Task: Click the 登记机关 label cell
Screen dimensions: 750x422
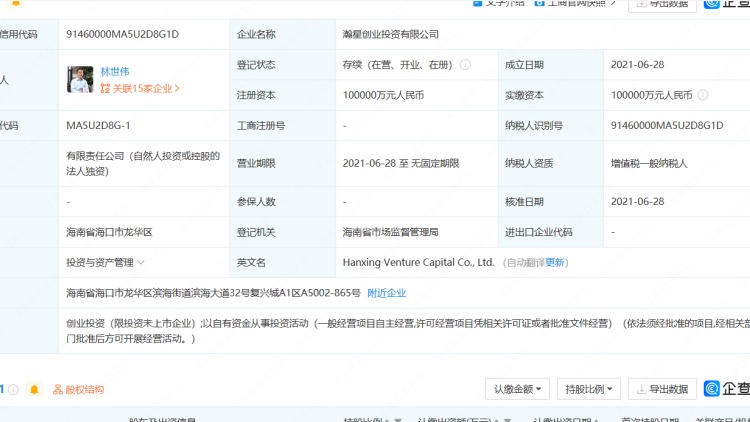Action: click(283, 232)
